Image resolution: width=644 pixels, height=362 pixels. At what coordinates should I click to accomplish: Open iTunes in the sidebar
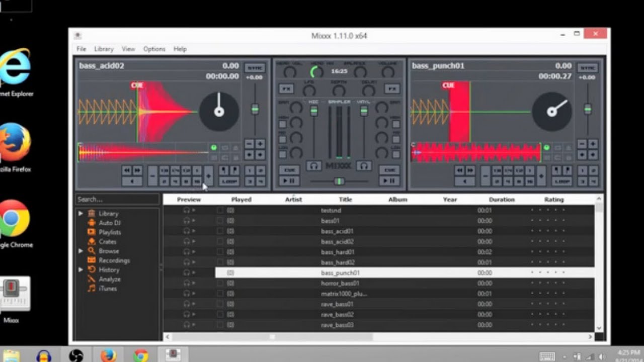pyautogui.click(x=108, y=289)
